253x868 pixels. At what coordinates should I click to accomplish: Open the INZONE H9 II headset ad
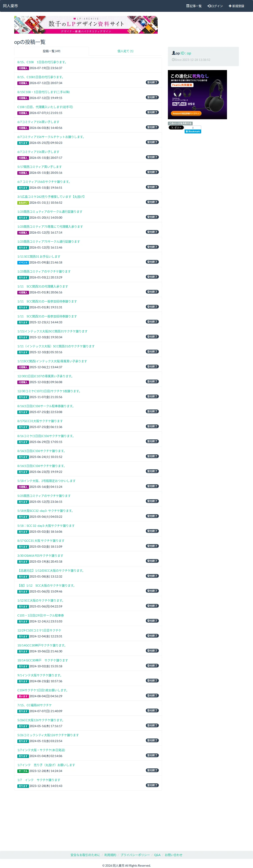[x=197, y=95]
